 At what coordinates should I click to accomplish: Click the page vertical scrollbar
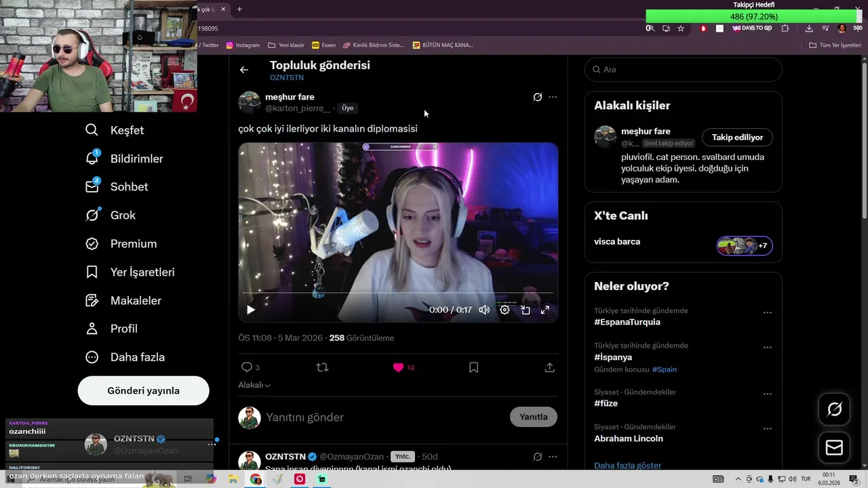coord(864,142)
